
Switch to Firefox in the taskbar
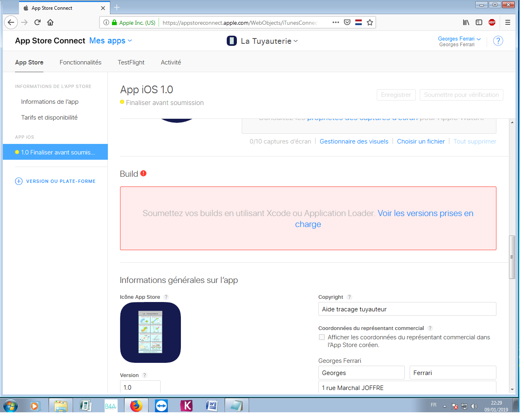(136, 405)
